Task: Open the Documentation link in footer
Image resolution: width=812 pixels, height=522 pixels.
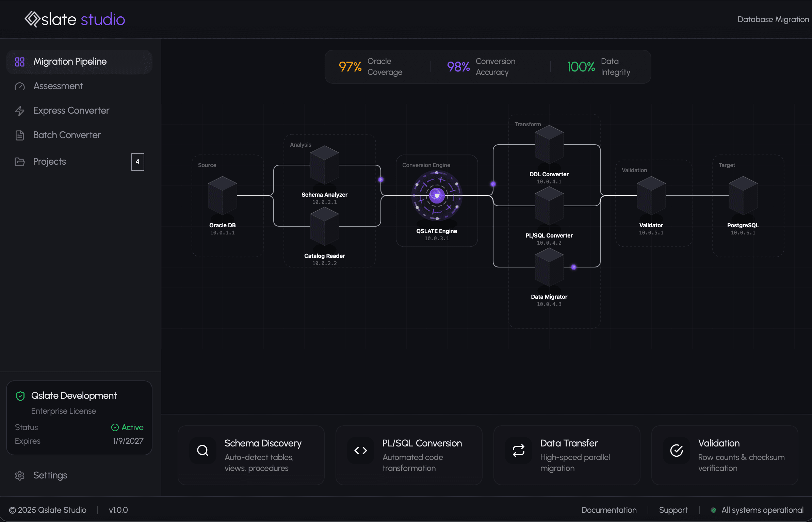Action: pyautogui.click(x=609, y=510)
